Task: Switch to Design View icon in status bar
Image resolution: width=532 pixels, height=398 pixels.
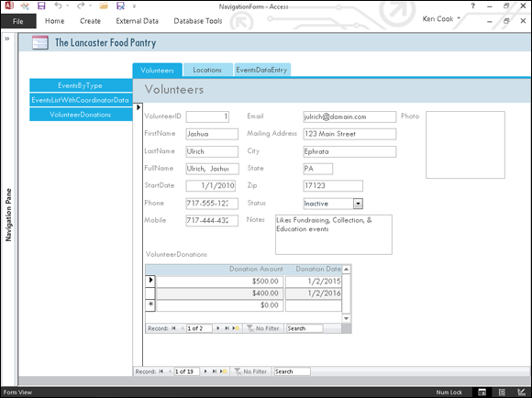Action: [522, 392]
